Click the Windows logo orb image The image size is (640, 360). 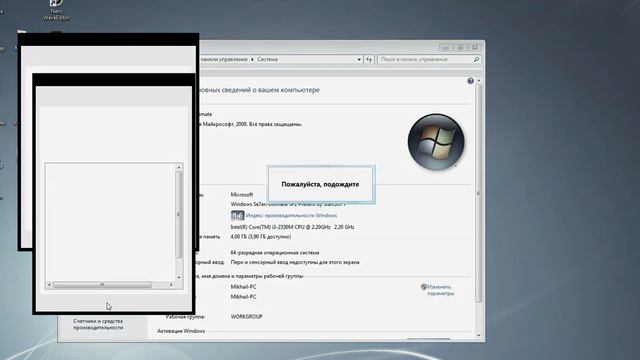[436, 141]
